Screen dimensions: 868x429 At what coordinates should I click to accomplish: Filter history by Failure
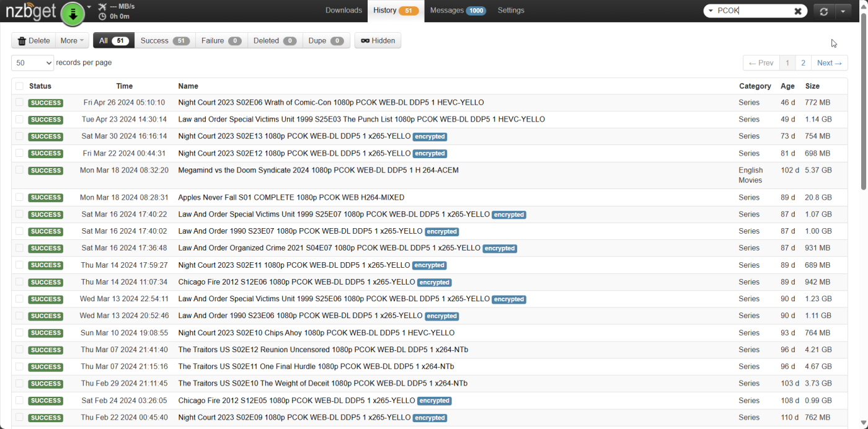pyautogui.click(x=221, y=41)
